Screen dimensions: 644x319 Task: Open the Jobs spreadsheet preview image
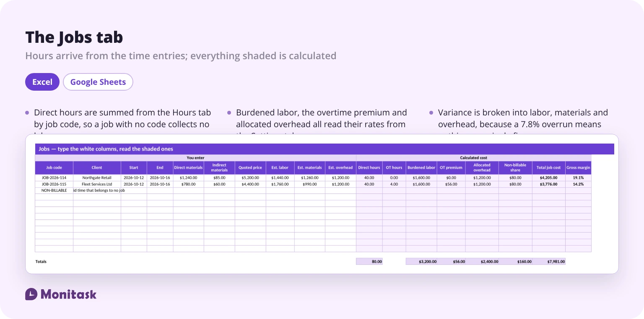(x=322, y=204)
